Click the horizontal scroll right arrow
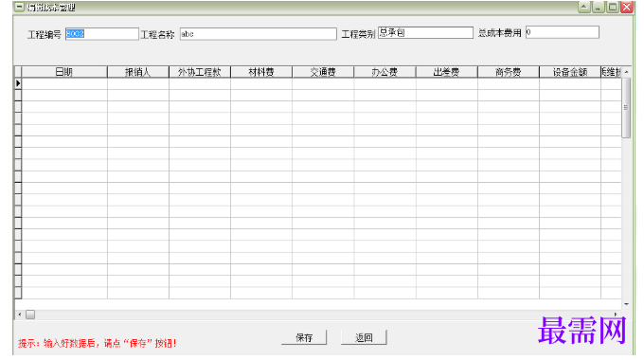644x360 pixels. 616,315
